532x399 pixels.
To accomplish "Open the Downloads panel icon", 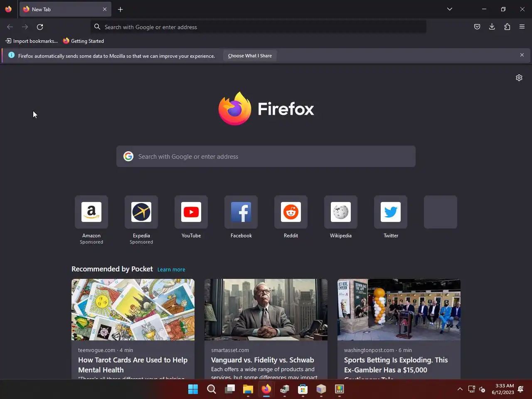I will (492, 27).
